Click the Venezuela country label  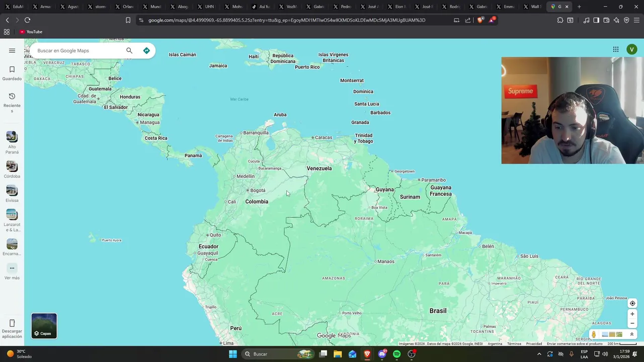(x=319, y=168)
